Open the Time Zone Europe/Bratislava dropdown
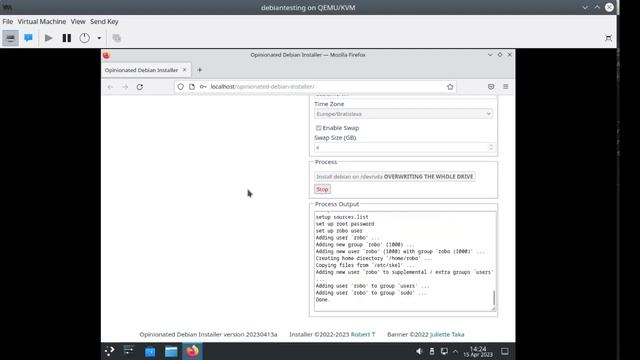 (x=403, y=114)
